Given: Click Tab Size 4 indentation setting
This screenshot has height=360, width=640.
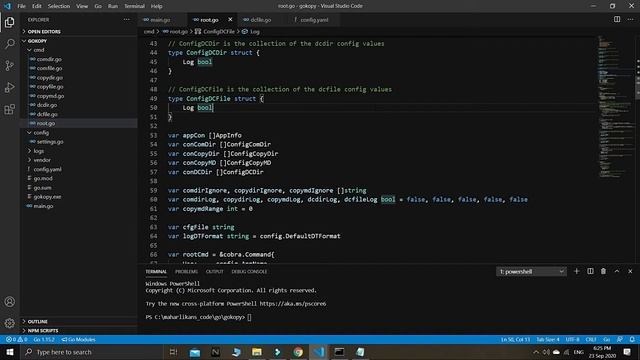Looking at the screenshot, I should click(548, 340).
